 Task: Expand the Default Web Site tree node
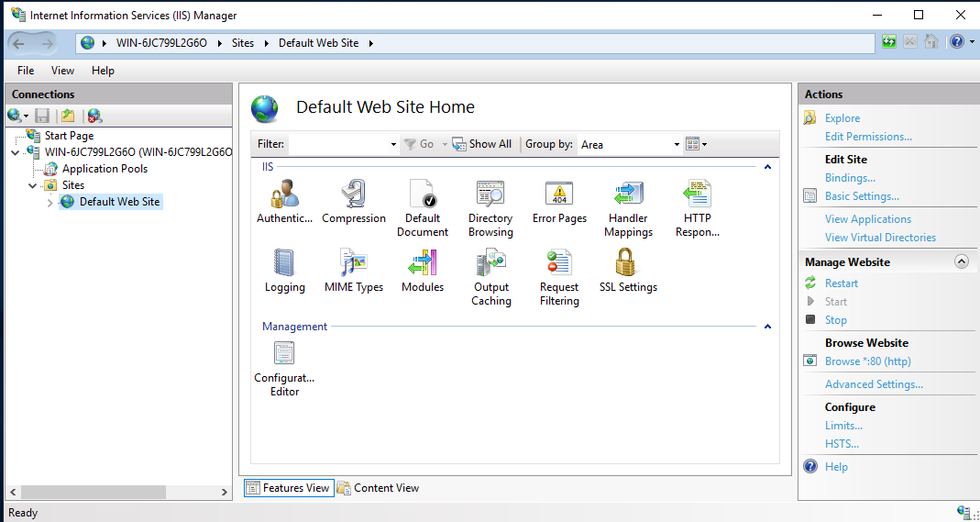coord(50,202)
